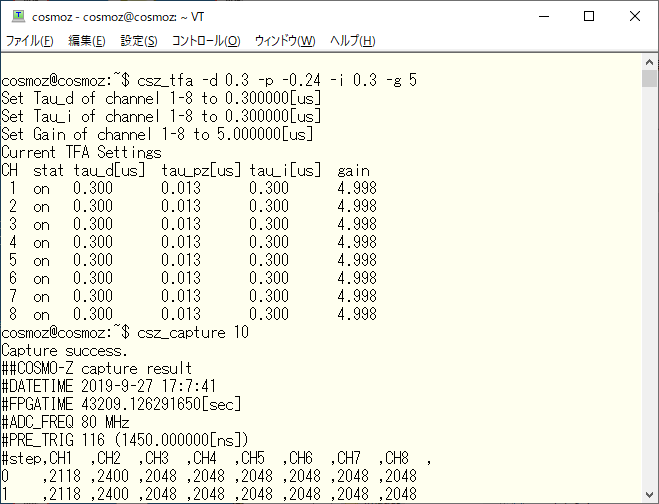
Task: Click the Tera Term icon in title bar
Action: coord(17,16)
